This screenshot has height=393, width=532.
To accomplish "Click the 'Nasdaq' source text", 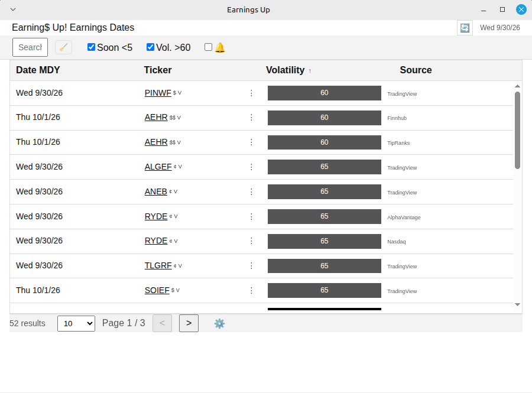I will [396, 242].
